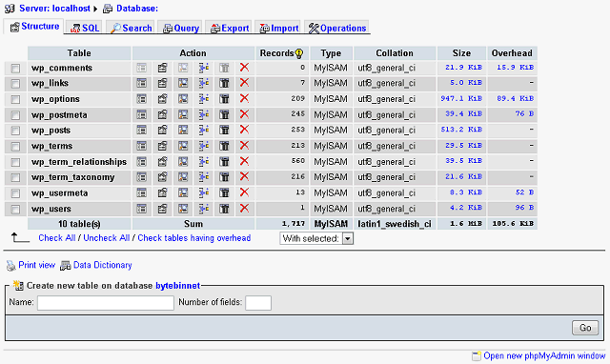Search within the wp_options table
This screenshot has height=364, width=610.
pyautogui.click(x=183, y=99)
